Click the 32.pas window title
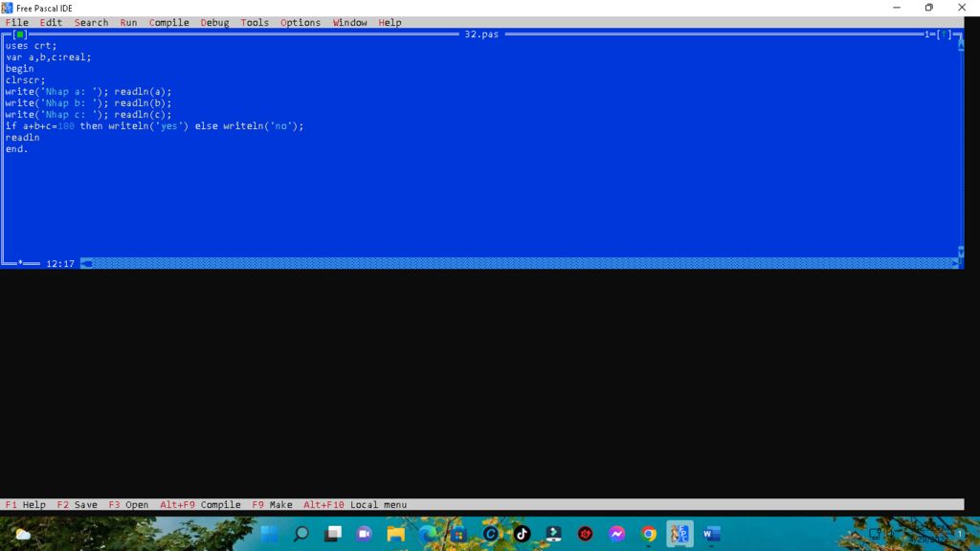This screenshot has height=551, width=980. (481, 34)
